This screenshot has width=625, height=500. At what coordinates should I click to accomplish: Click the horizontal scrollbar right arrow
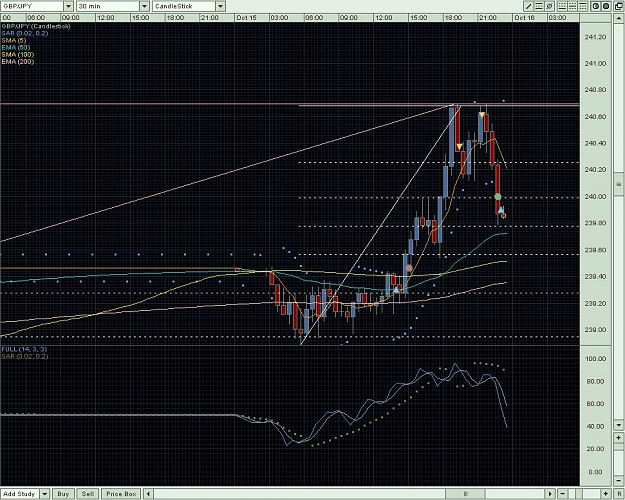tap(550, 494)
